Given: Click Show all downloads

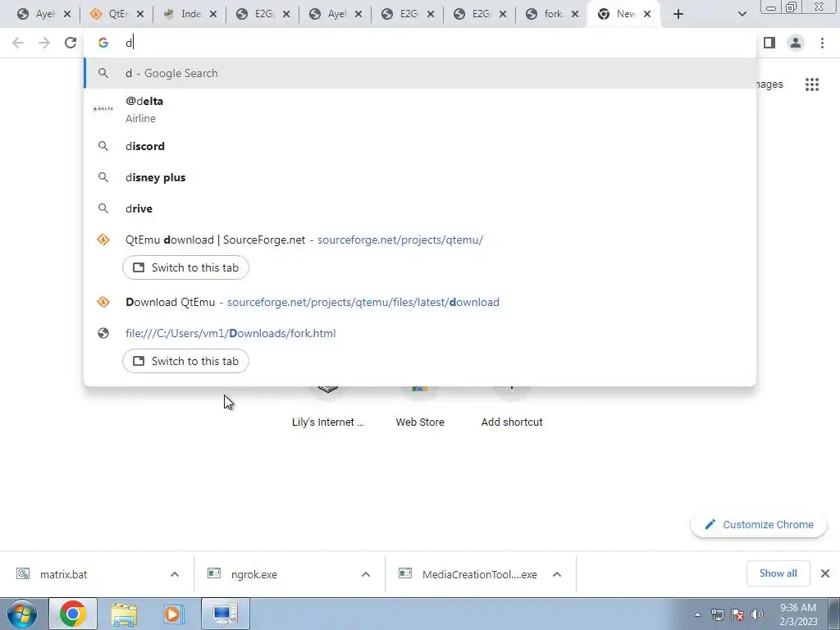Looking at the screenshot, I should pyautogui.click(x=778, y=573).
